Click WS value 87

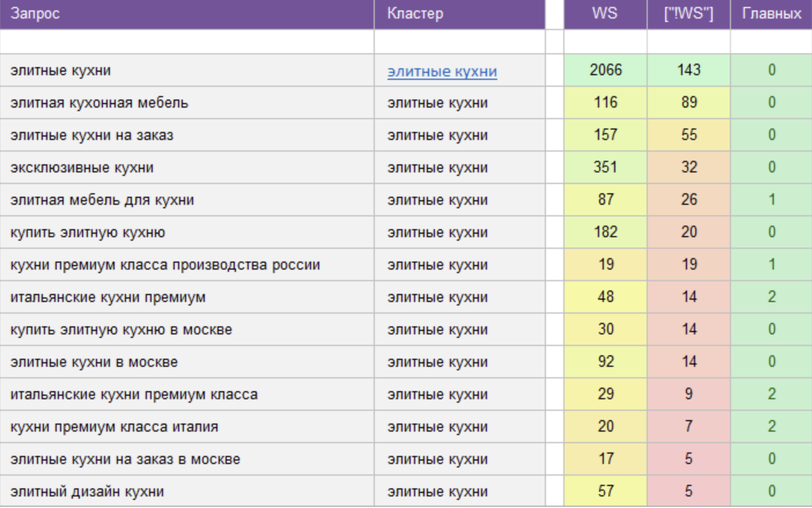(606, 200)
